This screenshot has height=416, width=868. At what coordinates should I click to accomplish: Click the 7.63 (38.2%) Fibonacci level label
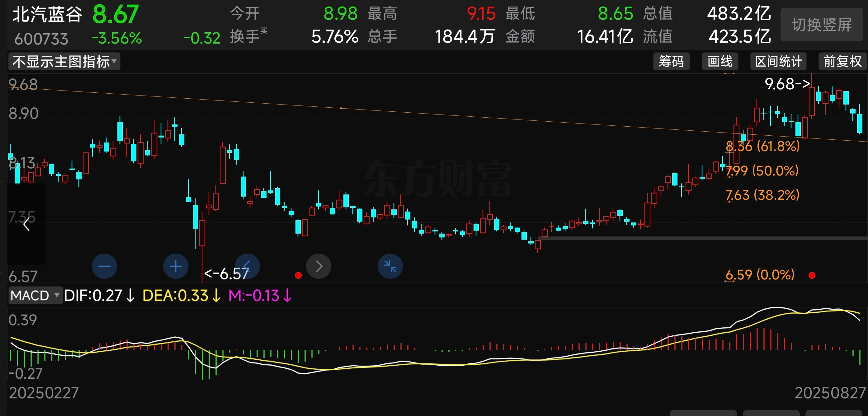coord(762,195)
